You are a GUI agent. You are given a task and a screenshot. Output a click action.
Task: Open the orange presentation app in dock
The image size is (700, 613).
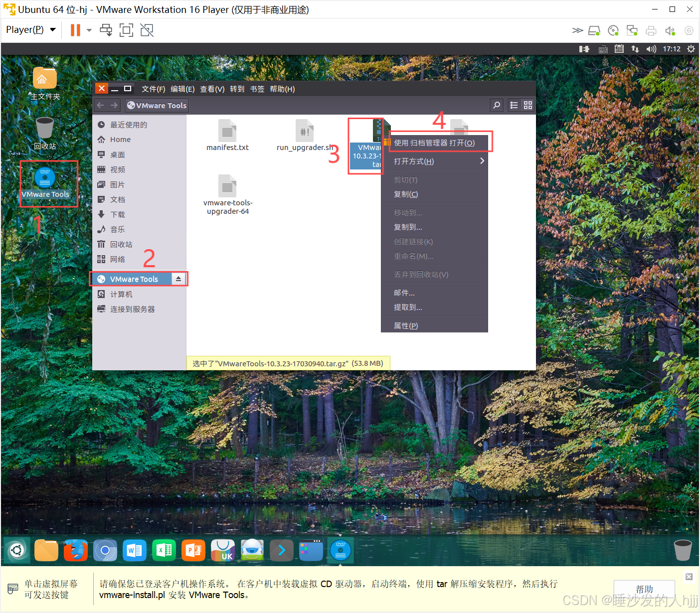(193, 551)
